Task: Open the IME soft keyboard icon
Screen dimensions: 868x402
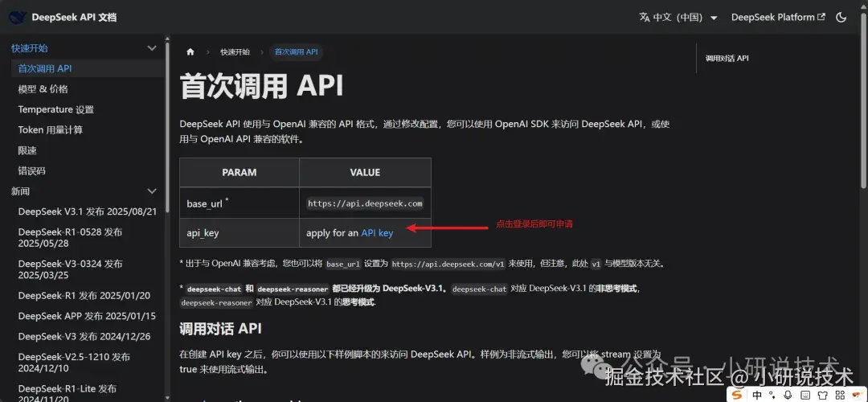Action: pos(805,396)
